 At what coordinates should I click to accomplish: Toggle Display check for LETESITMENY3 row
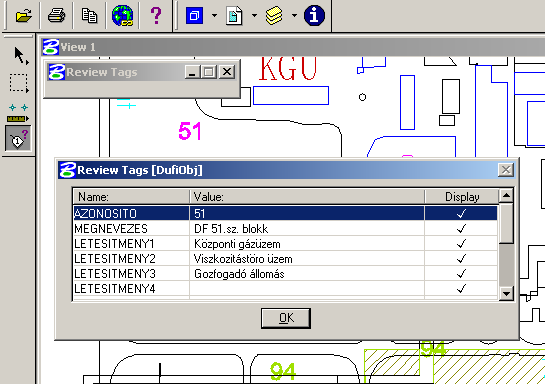coord(461,273)
